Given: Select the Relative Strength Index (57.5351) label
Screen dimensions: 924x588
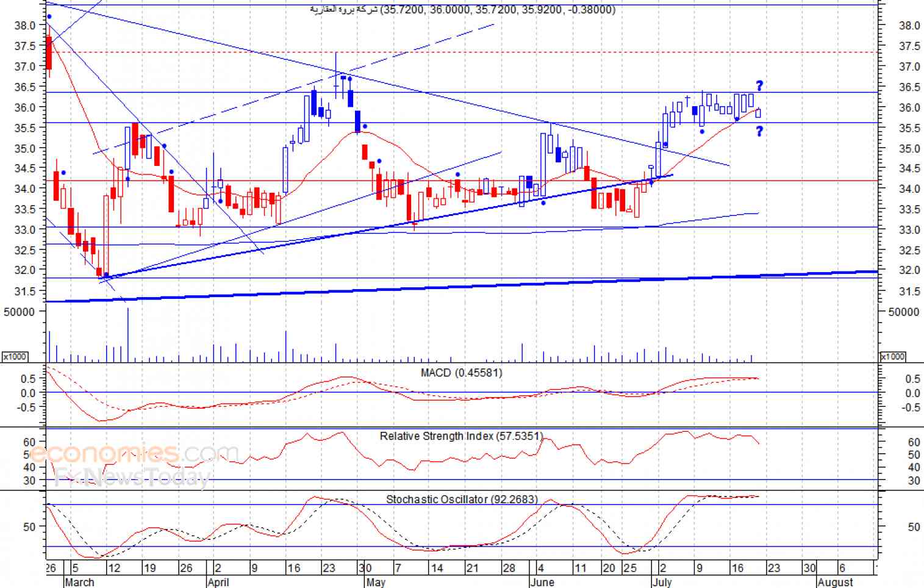Looking at the screenshot, I should coord(461,436).
